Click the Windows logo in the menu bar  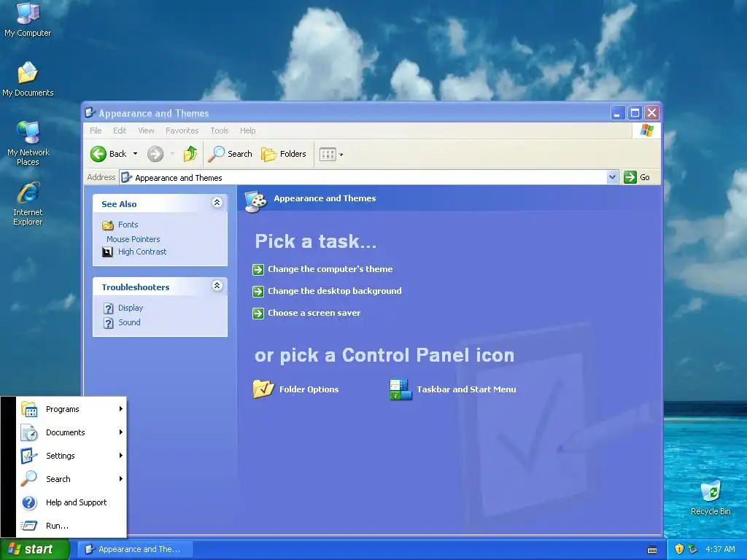[646, 130]
